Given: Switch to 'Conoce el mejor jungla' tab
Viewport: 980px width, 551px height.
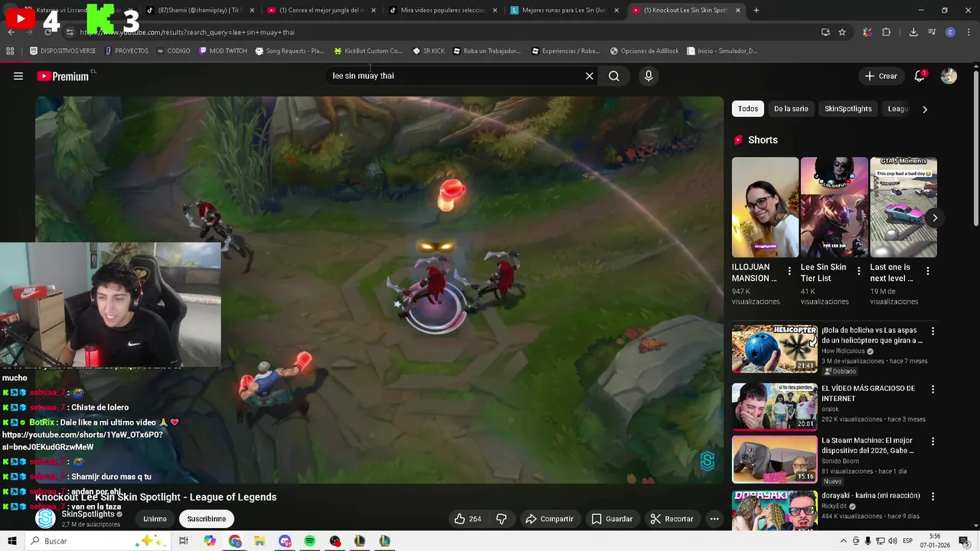Looking at the screenshot, I should pos(322,10).
